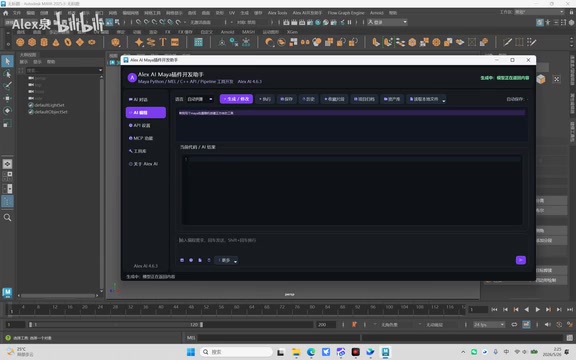This screenshot has width=576, height=360.
Task: Open the UV menu
Action: point(232,13)
